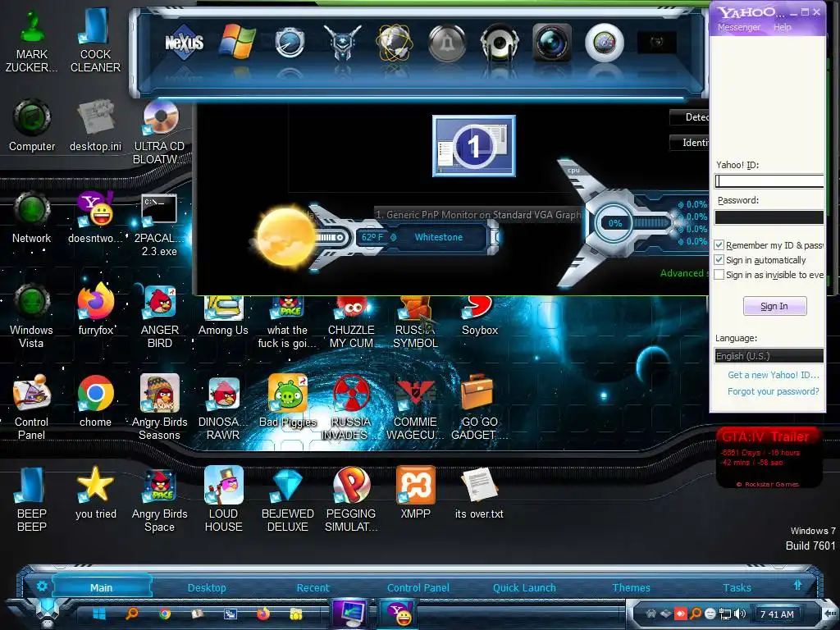840x630 pixels.
Task: Click the Nexus logo on the dock
Action: pos(184,43)
